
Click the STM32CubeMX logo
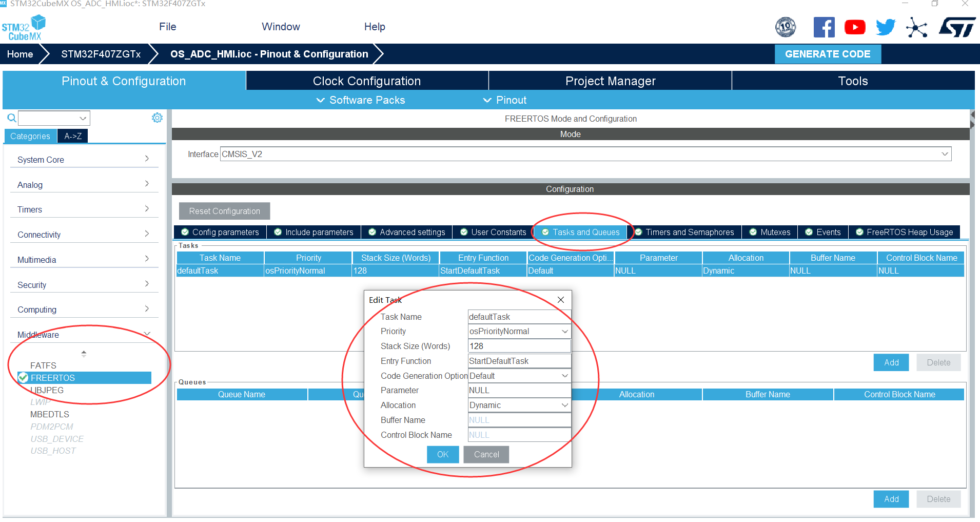click(x=24, y=28)
